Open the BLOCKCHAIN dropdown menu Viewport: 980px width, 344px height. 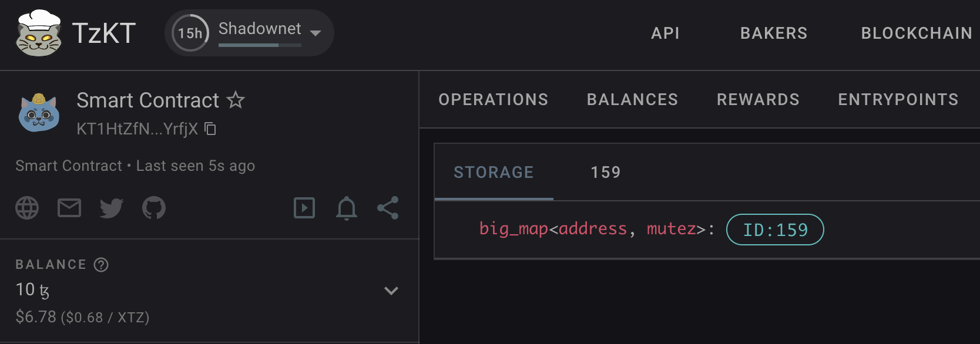click(x=915, y=33)
